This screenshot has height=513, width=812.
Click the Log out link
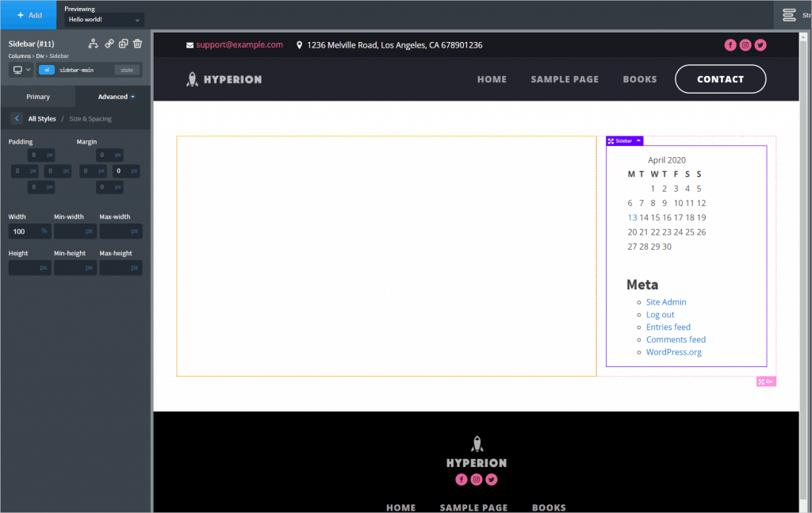tap(660, 315)
